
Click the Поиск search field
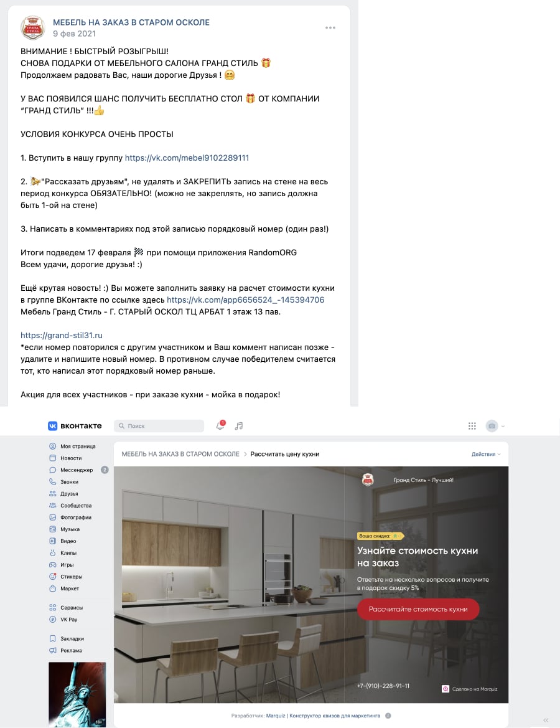click(x=159, y=426)
